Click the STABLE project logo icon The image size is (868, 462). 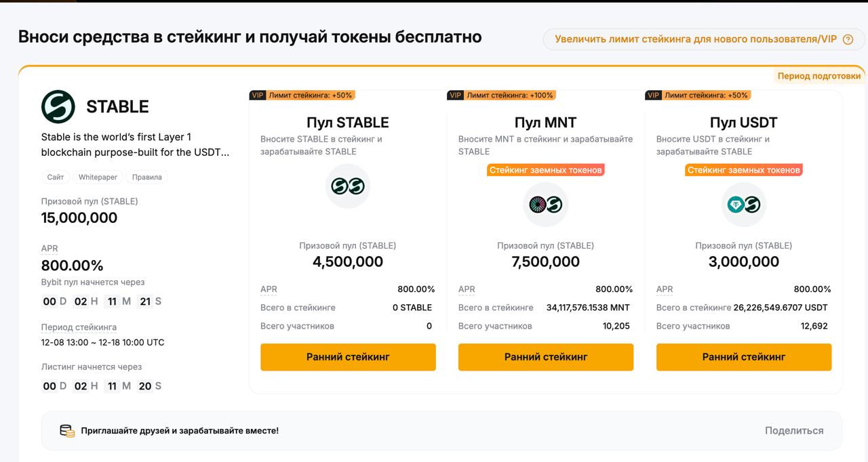click(60, 106)
